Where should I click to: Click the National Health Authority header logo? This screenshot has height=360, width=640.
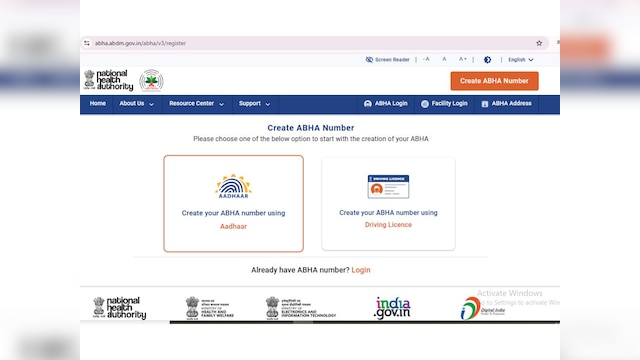coord(109,80)
